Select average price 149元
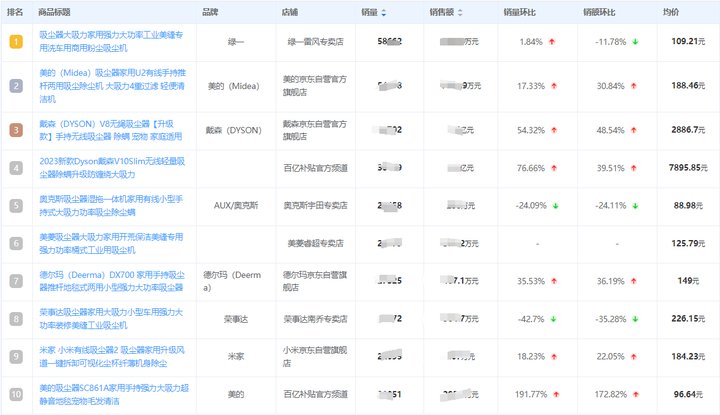The image size is (720, 415). point(688,280)
